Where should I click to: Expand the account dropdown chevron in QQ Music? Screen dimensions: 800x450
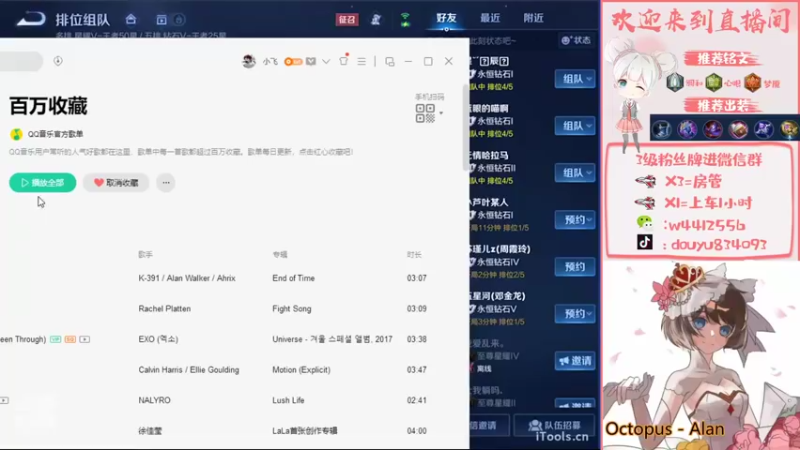pos(326,62)
